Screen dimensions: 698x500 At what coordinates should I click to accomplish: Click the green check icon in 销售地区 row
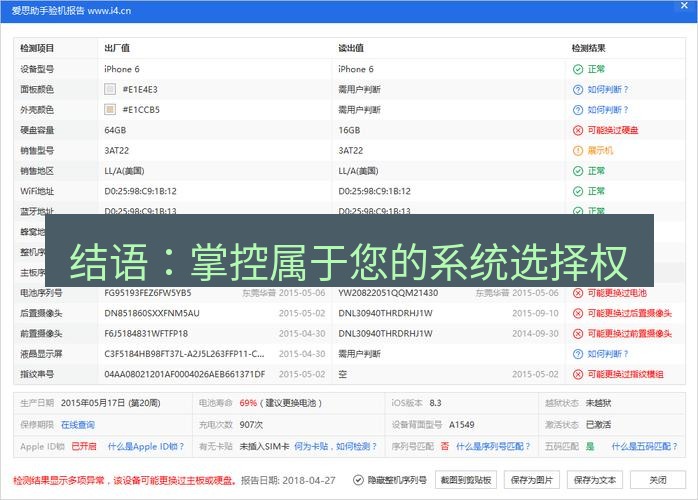577,171
